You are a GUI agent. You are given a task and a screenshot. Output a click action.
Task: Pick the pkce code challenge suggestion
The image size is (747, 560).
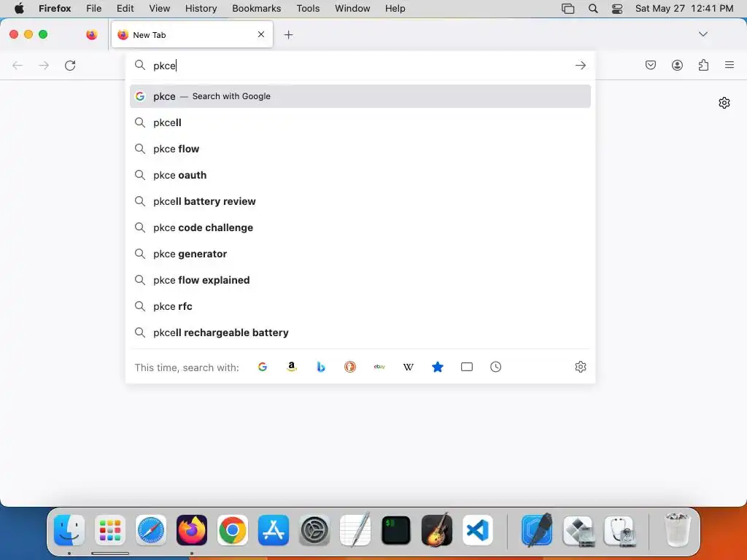click(x=360, y=227)
